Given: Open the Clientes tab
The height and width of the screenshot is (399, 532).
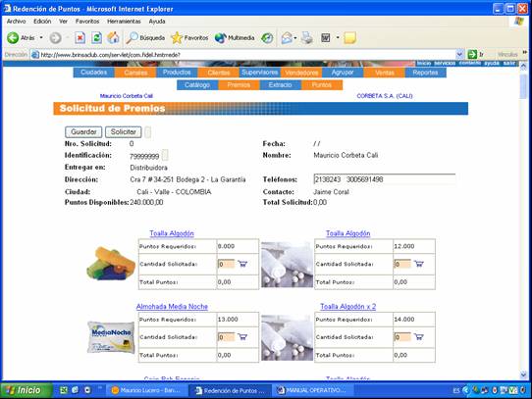Looking at the screenshot, I should tap(219, 73).
